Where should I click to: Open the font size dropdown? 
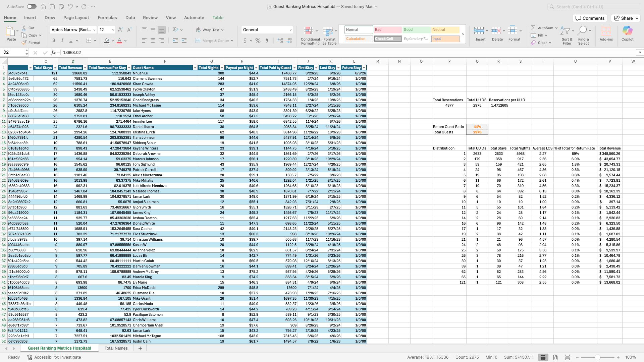(113, 30)
